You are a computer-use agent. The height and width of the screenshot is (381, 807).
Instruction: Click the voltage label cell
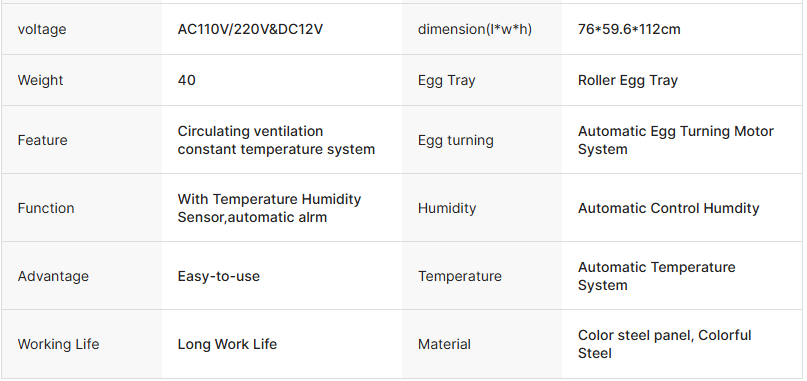tap(81, 29)
